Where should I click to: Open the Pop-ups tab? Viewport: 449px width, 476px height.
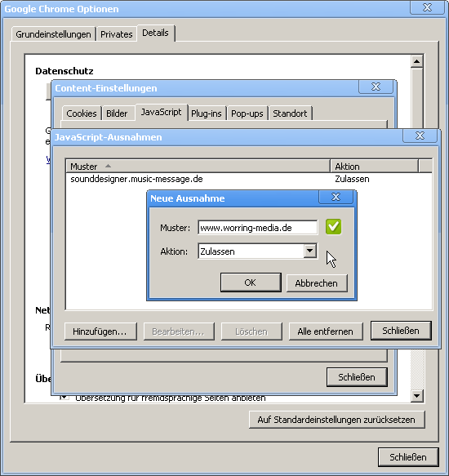coord(247,113)
